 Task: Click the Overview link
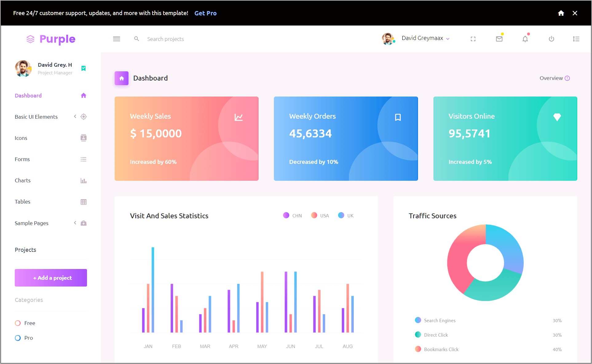click(551, 78)
